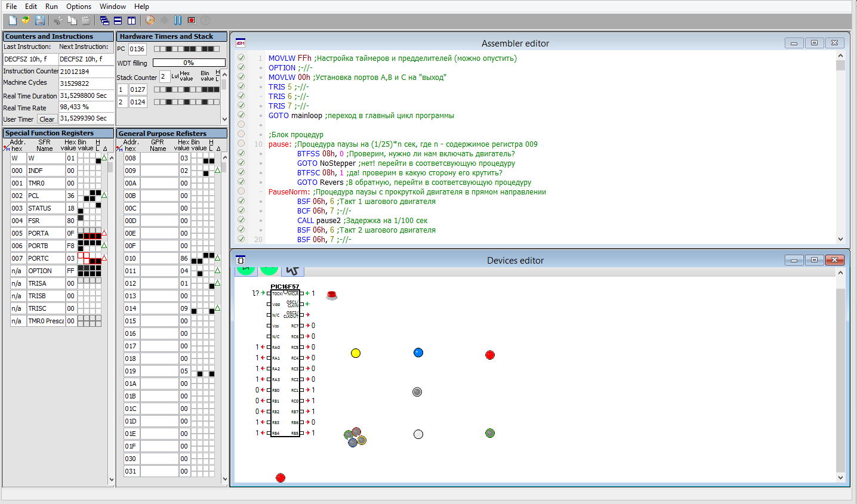Image resolution: width=857 pixels, height=504 pixels.
Task: Toggle breakpoint on the CALL pause2 line
Action: click(x=241, y=220)
